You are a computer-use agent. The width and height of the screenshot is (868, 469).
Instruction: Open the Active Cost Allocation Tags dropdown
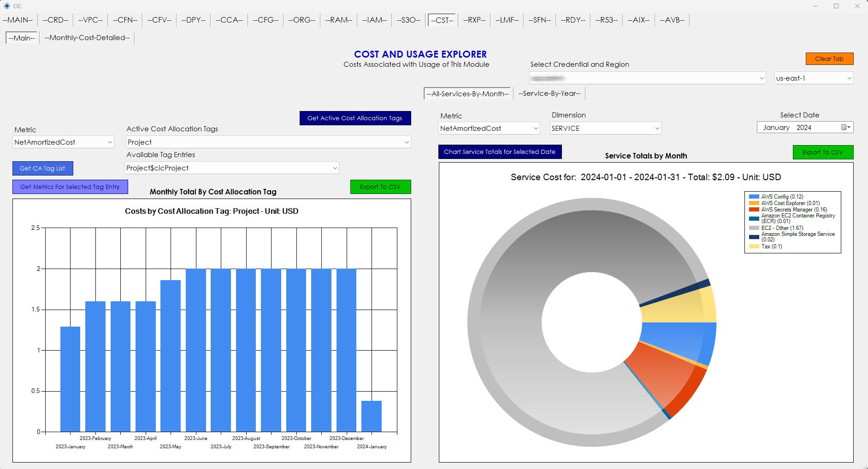(x=406, y=142)
